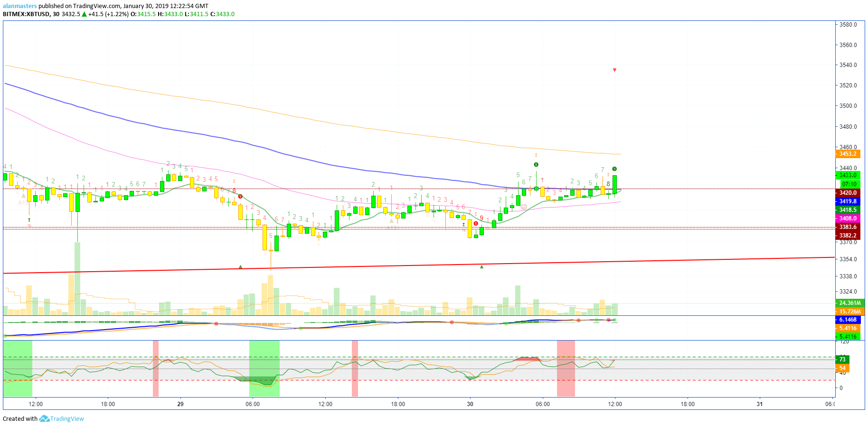The image size is (868, 427).
Task: Click the 07:10 countdown label
Action: 849,184
